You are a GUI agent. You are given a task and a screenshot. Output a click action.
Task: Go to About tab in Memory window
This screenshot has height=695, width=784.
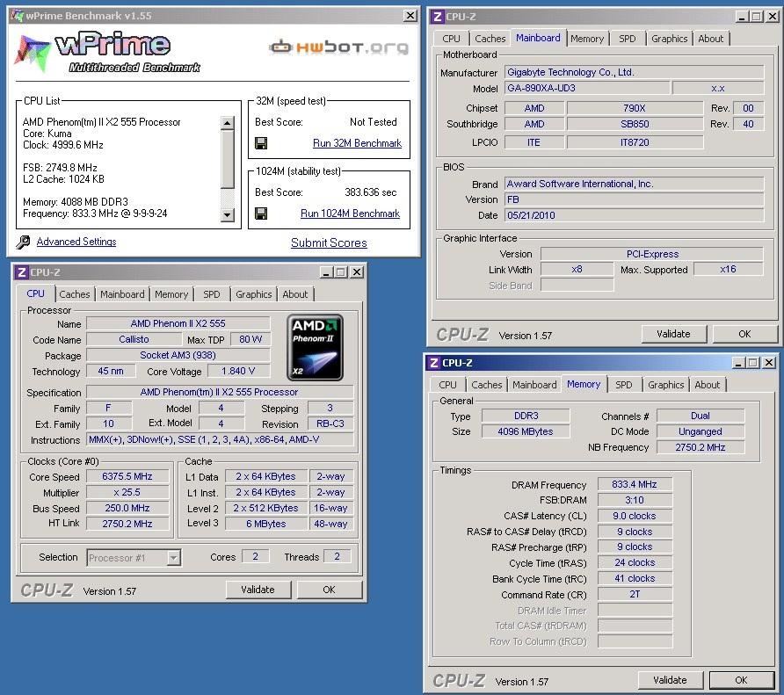point(707,385)
